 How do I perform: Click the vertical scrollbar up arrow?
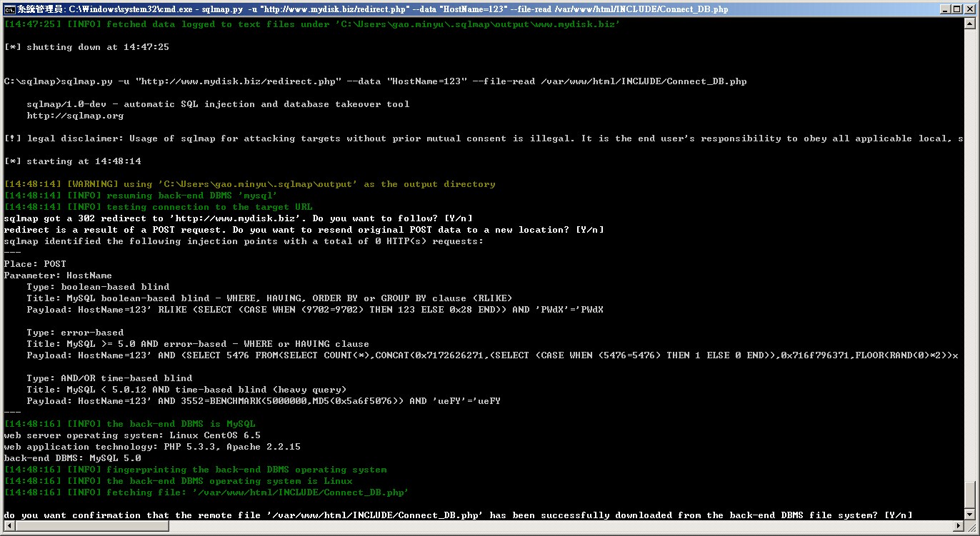[x=970, y=24]
